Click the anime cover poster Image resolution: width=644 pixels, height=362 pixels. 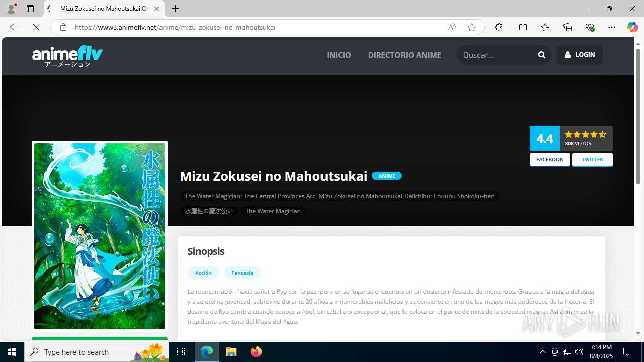coord(100,236)
